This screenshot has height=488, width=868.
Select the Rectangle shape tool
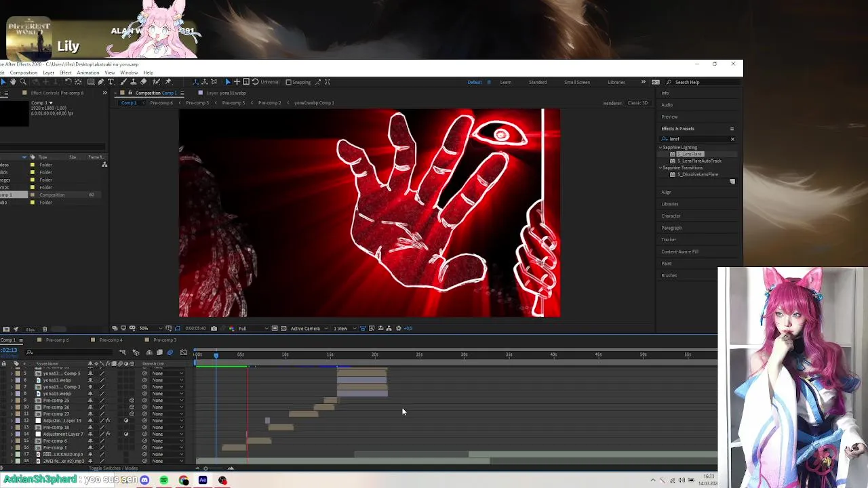[91, 82]
